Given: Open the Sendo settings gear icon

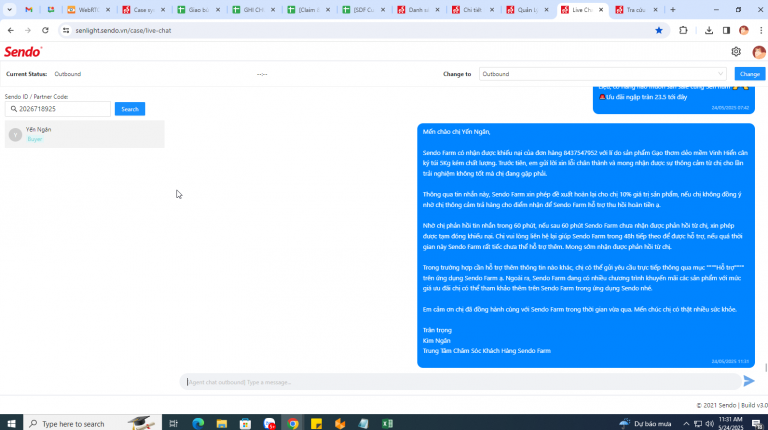Looking at the screenshot, I should click(736, 51).
